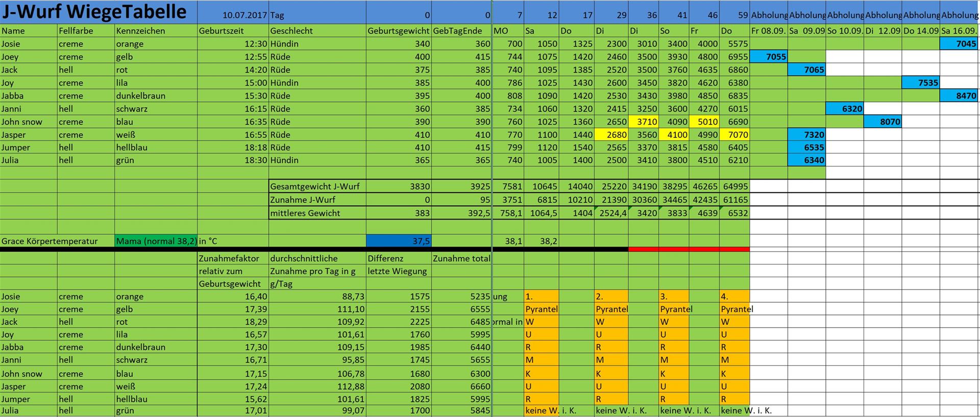Click Janni's pickup weight '6320'

coord(845,109)
